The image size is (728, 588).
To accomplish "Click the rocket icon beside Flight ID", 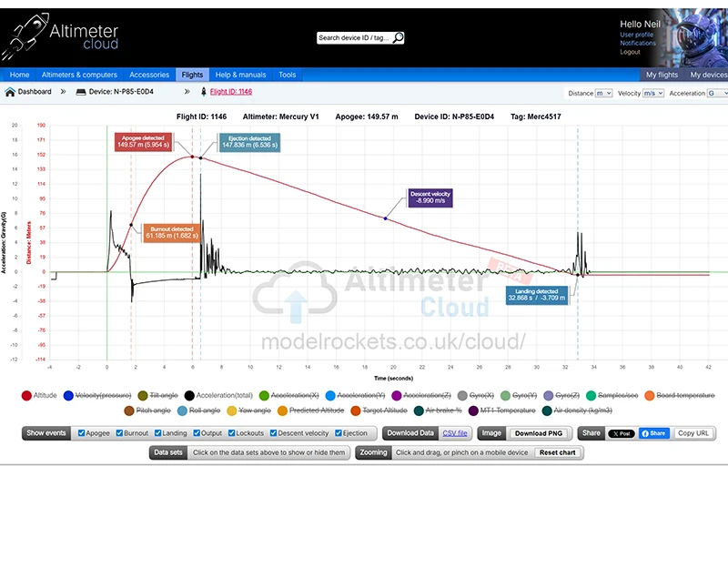I will point(203,92).
